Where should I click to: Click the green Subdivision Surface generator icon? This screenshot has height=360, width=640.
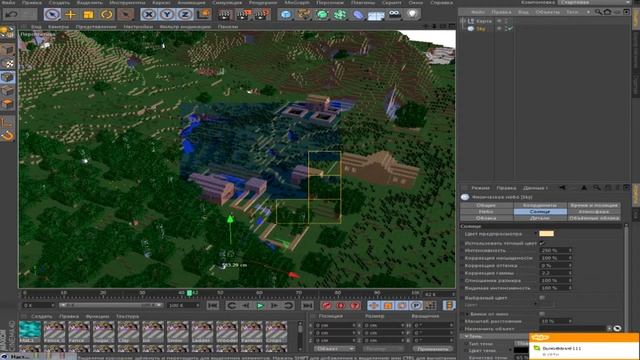click(x=322, y=15)
